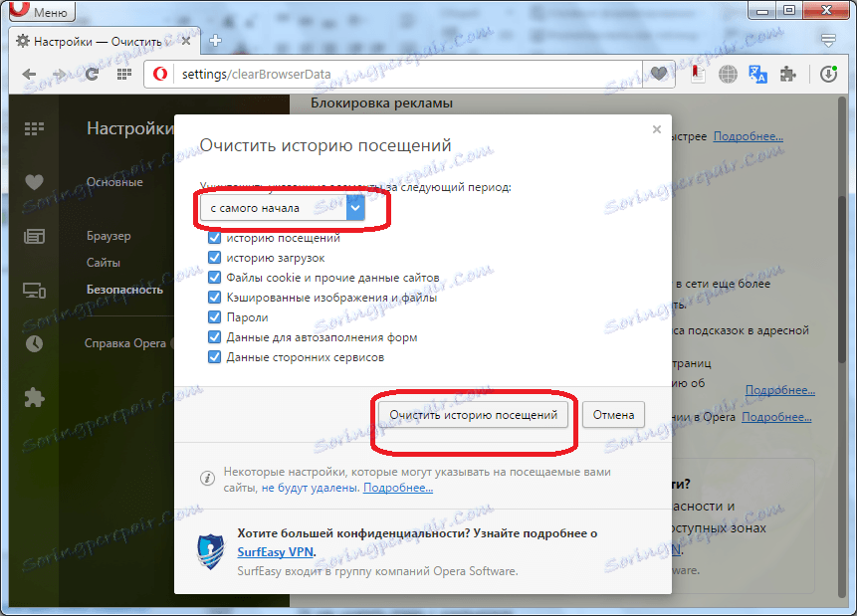857x616 pixels.
Task: Click the Блокировка рекламы heading
Action: [x=381, y=103]
